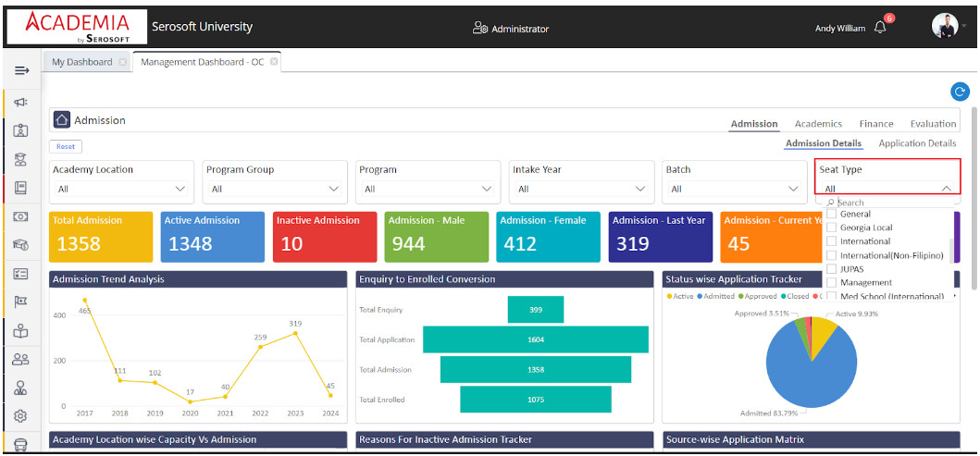Open the flag sidebar icon
980x456 pixels.
click(20, 302)
